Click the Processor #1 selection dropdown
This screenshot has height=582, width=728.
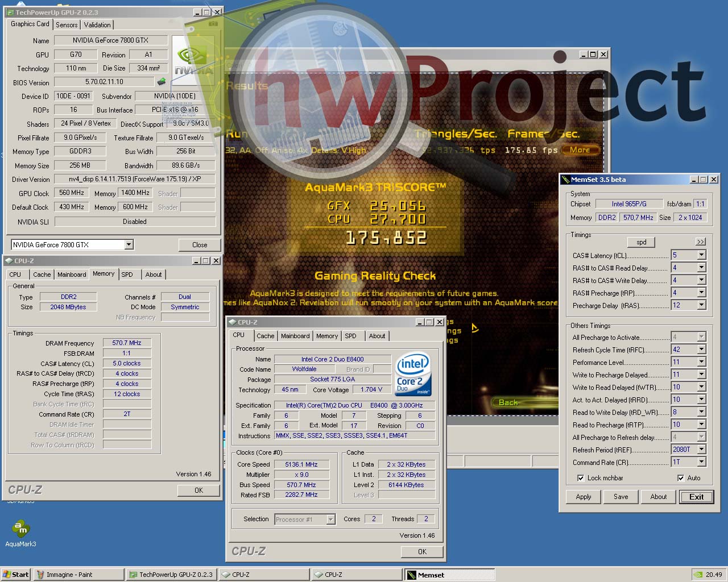305,519
